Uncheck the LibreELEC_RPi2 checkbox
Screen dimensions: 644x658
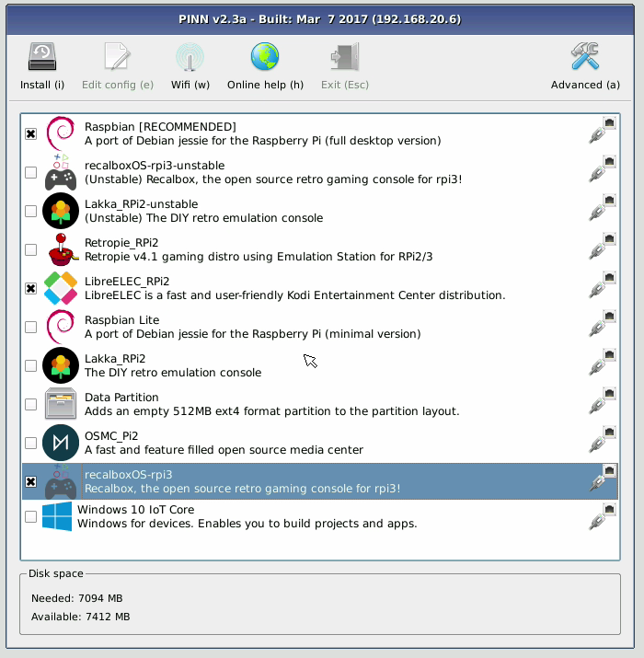[30, 288]
